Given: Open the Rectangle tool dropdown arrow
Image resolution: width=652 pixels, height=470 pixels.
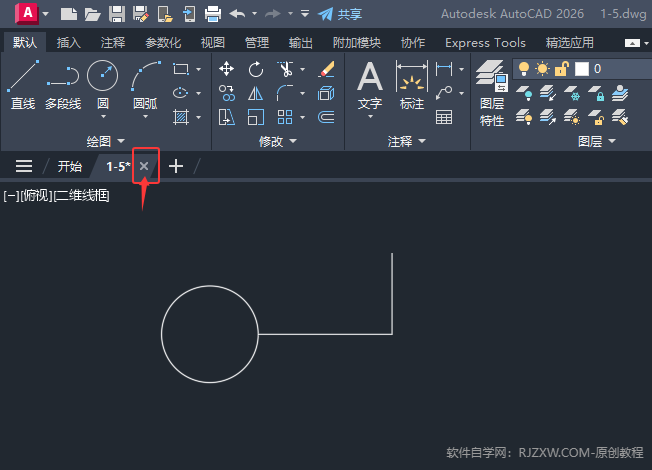Looking at the screenshot, I should [198, 69].
